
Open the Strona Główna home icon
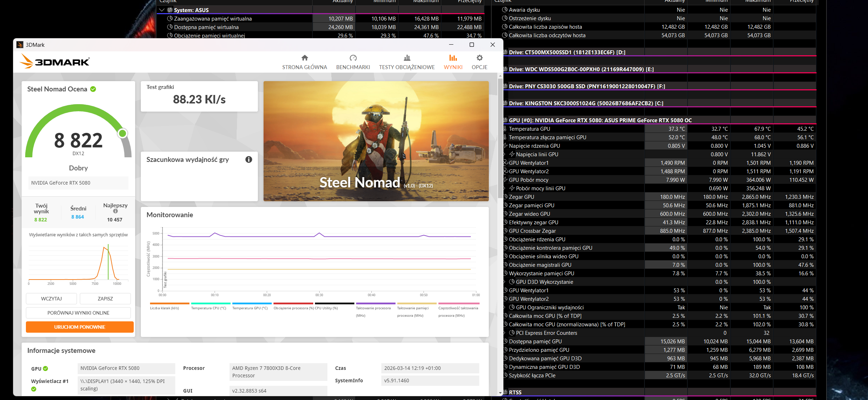304,58
